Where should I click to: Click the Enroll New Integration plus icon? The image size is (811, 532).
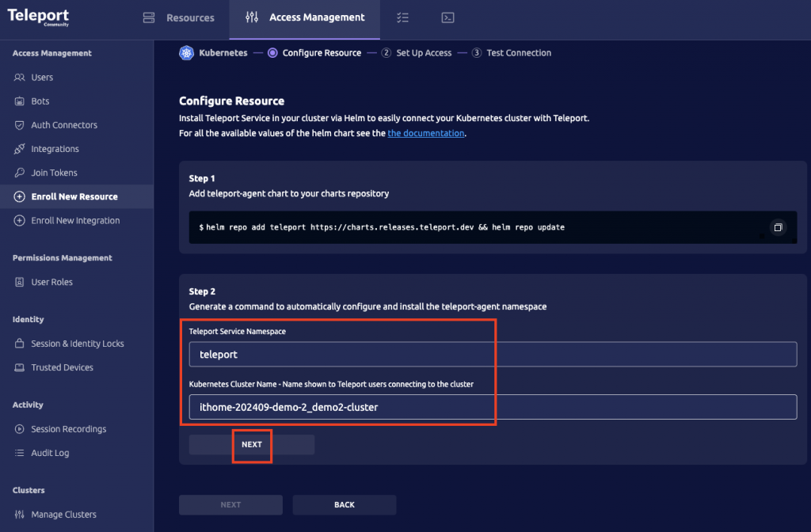pos(19,220)
